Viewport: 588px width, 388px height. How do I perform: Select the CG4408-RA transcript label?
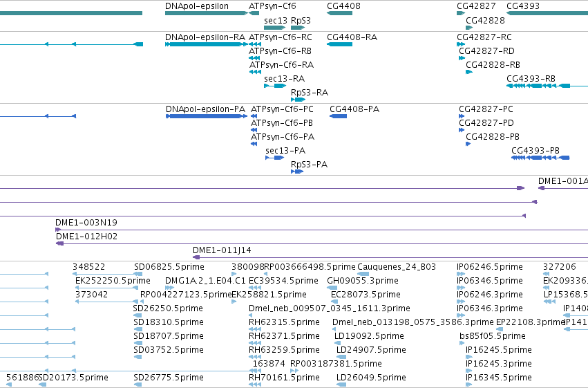point(352,37)
